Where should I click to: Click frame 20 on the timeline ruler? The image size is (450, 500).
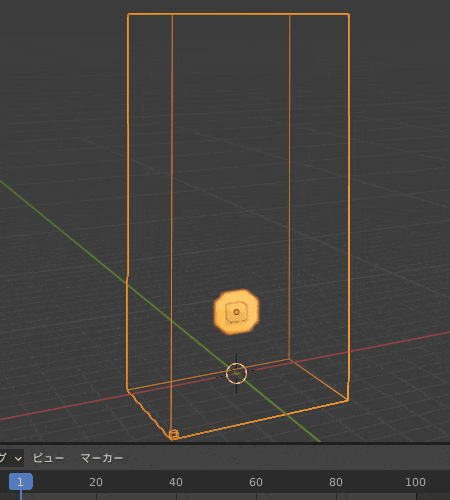(x=96, y=482)
